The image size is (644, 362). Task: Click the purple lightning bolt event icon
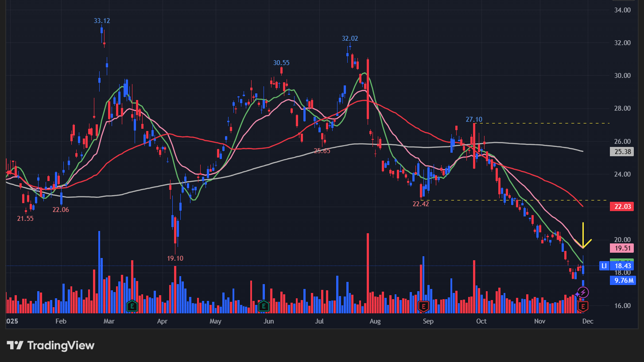583,292
